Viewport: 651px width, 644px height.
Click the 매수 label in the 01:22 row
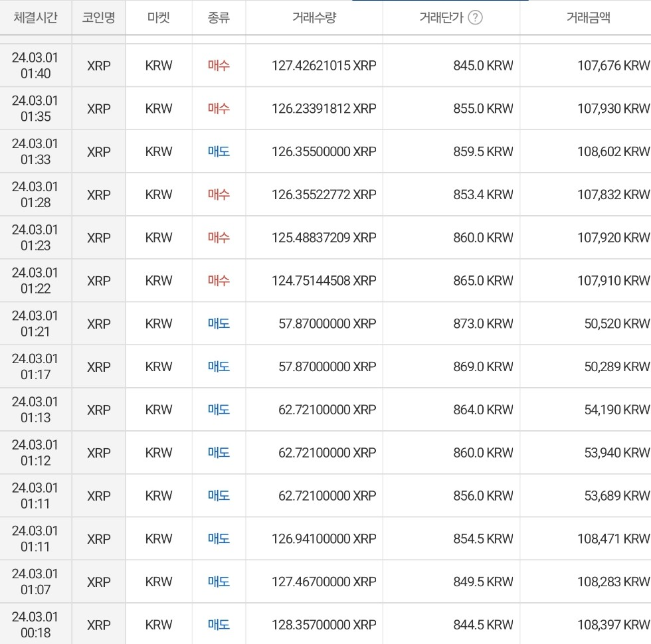(x=219, y=280)
